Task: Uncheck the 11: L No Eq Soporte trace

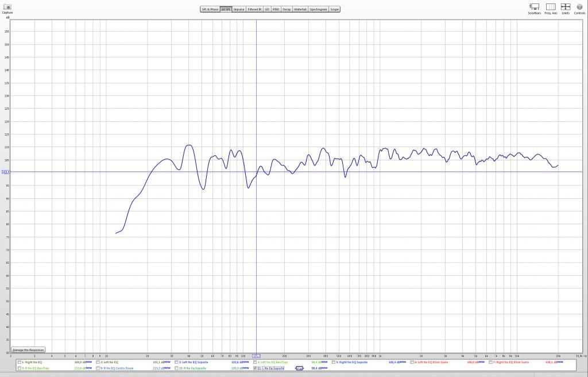Action: [255, 368]
